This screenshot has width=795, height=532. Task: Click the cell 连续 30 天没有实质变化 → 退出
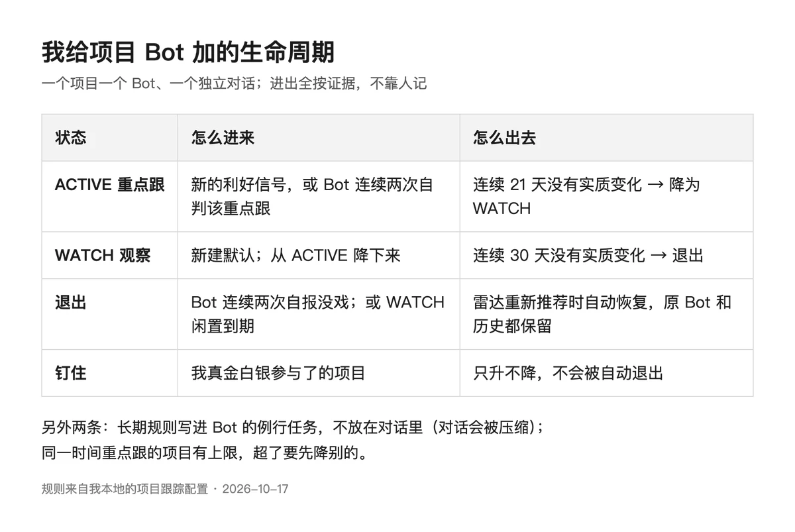pyautogui.click(x=588, y=256)
